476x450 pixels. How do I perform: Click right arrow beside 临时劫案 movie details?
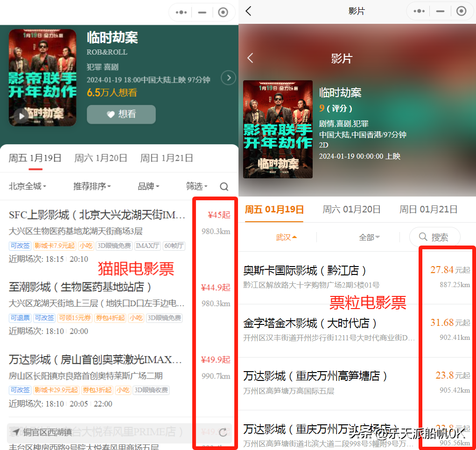[x=228, y=77]
